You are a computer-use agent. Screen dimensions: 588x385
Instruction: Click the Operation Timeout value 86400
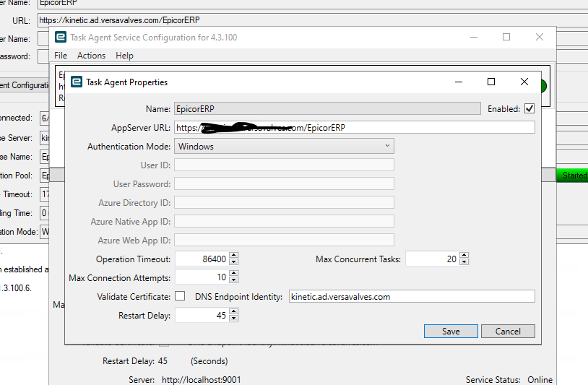tap(202, 259)
